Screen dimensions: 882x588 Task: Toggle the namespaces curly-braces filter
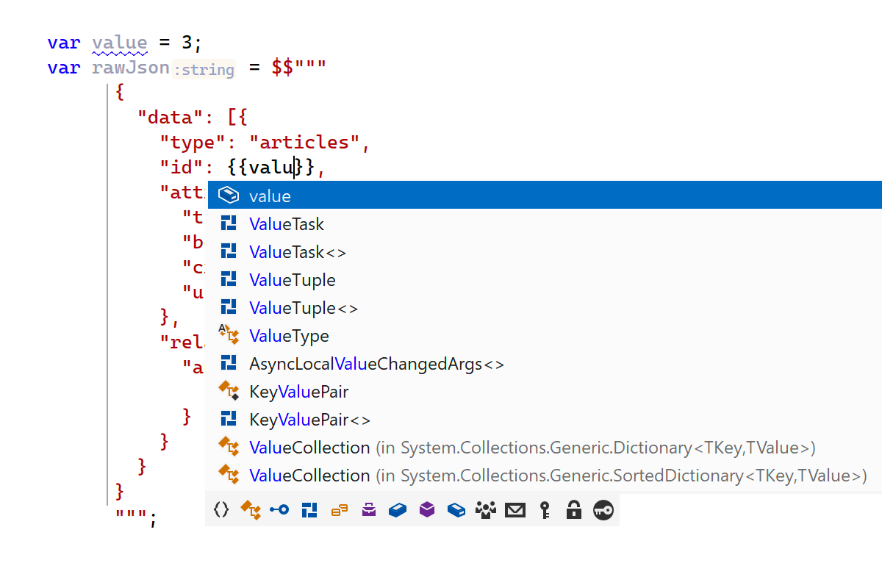tap(220, 510)
